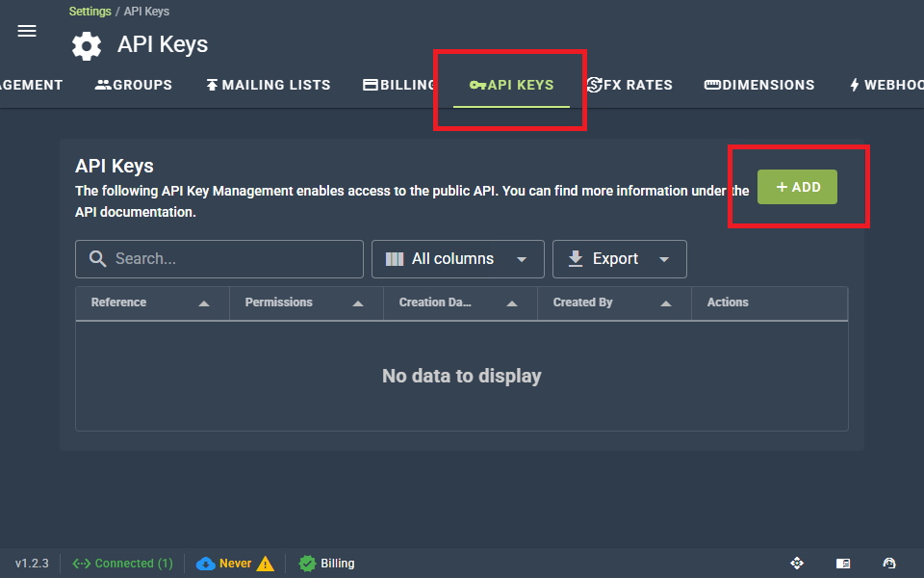Click the Add button to create API key
Viewport: 924px width, 578px height.
[x=797, y=187]
